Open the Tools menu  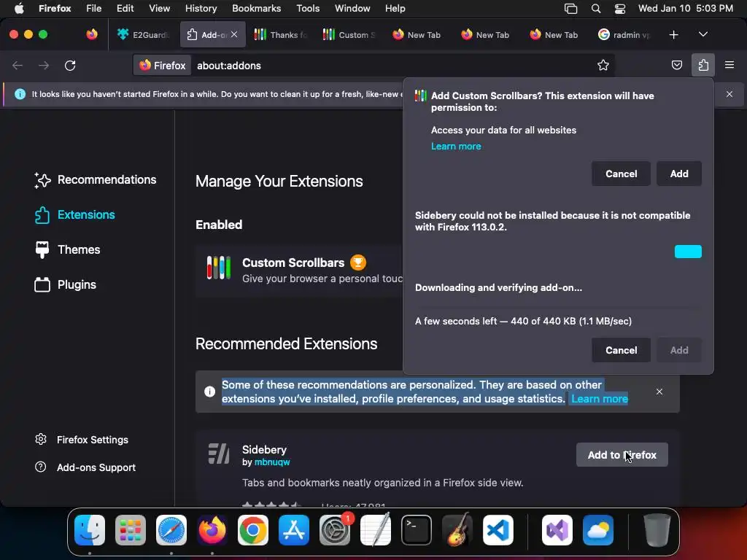click(308, 8)
